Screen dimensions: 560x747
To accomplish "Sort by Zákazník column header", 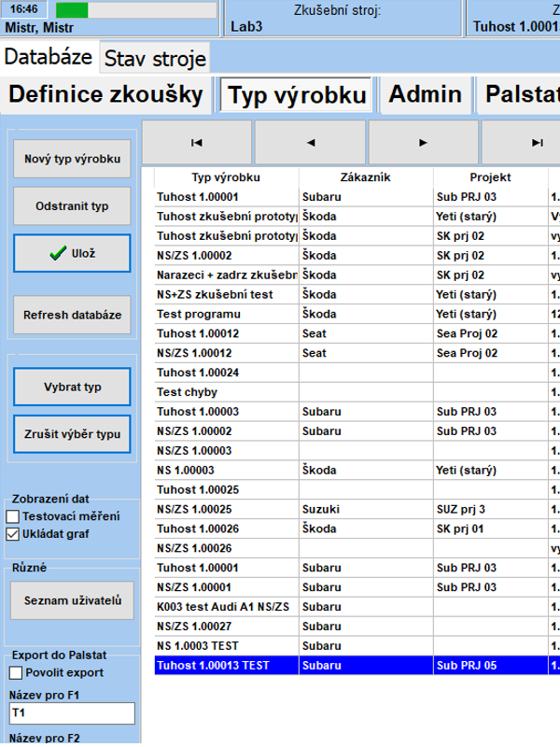I will pyautogui.click(x=366, y=177).
